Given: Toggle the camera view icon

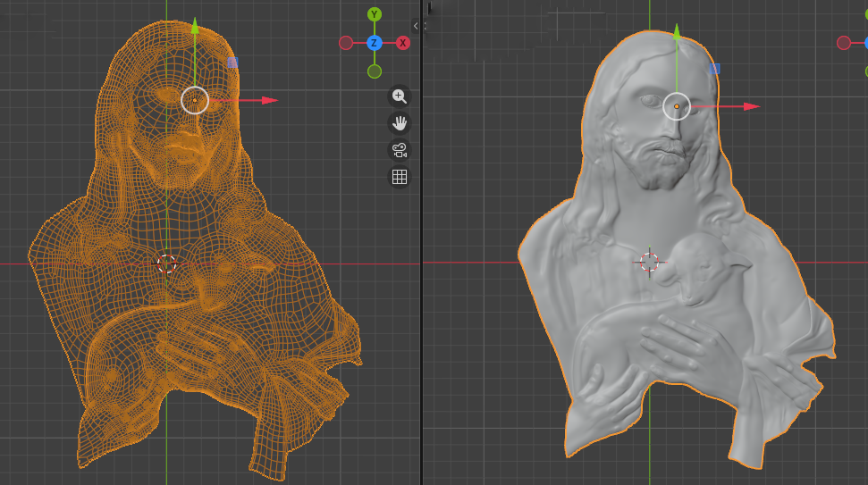Looking at the screenshot, I should pos(399,150).
